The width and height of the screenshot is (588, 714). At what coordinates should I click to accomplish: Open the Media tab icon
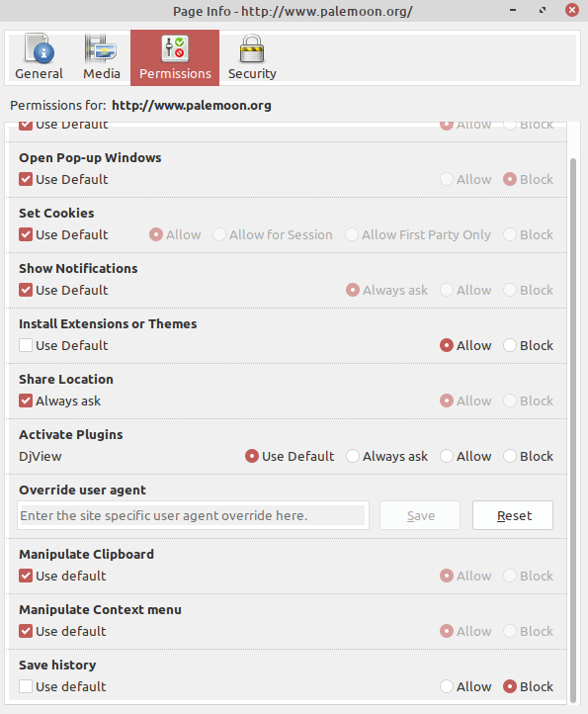click(x=101, y=48)
